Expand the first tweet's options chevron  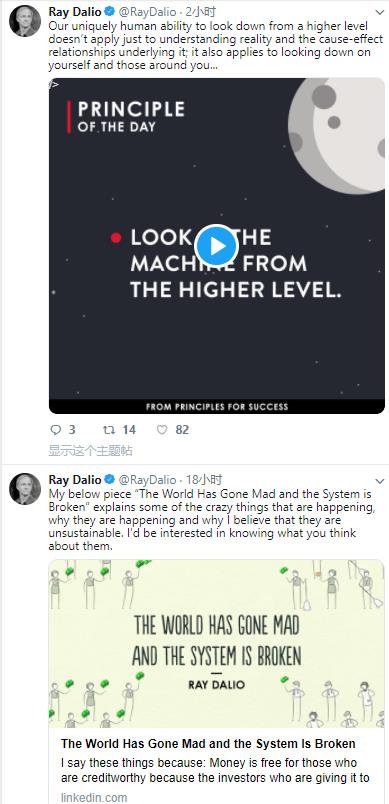380,12
